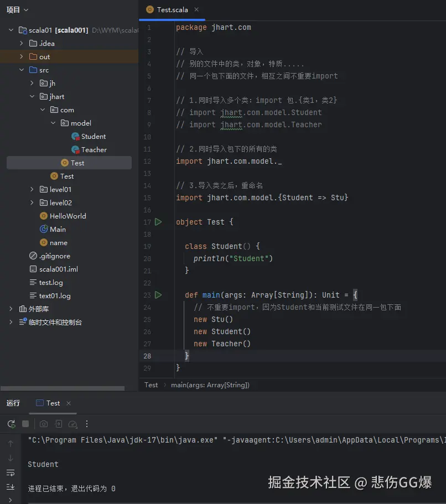Toggle the soft-wrap icon in the console gutter
446x504 pixels.
[11, 473]
